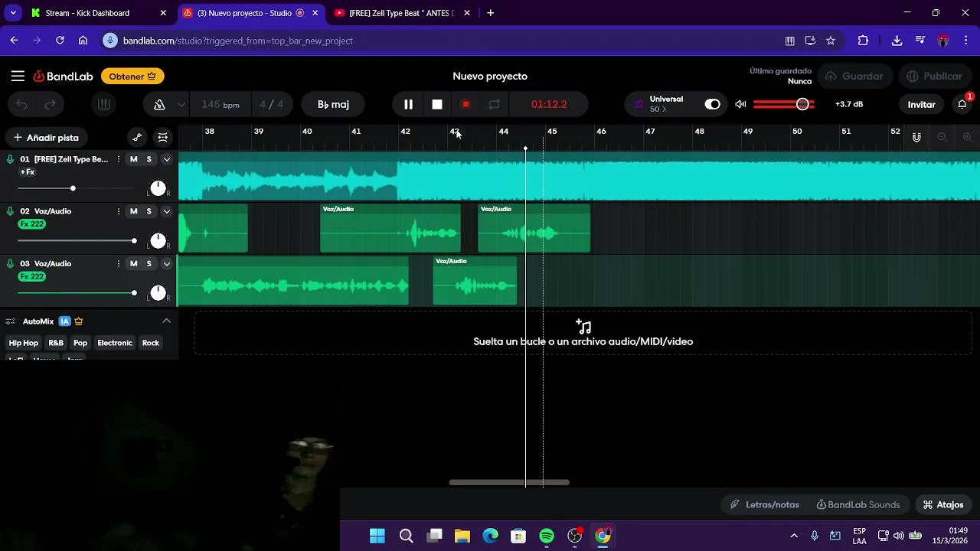Click the Guardar button

point(854,77)
